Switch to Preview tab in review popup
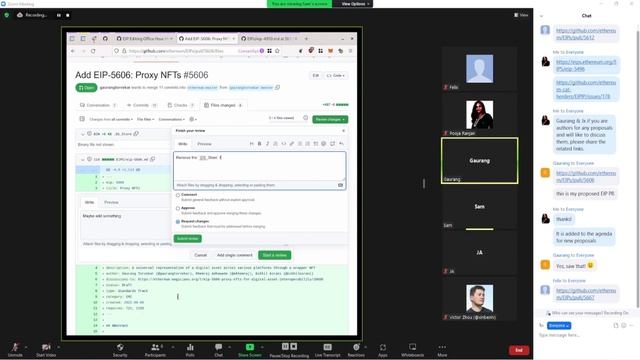Viewport: 640px width, 360px height. [204, 144]
